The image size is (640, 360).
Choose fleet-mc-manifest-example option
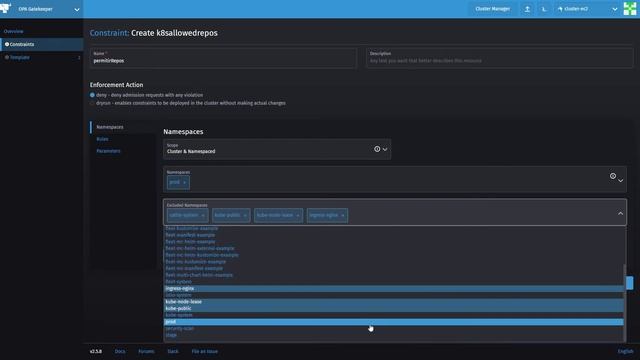(393, 269)
